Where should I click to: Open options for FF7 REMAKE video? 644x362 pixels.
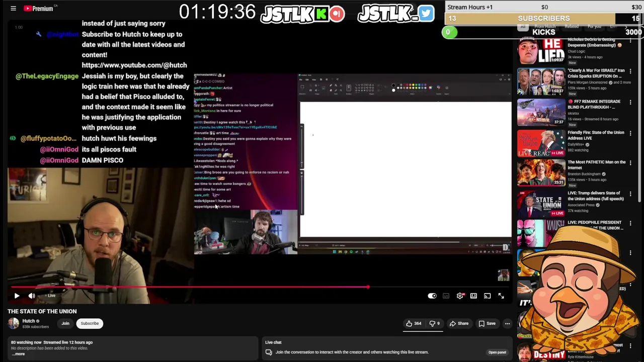(630, 103)
